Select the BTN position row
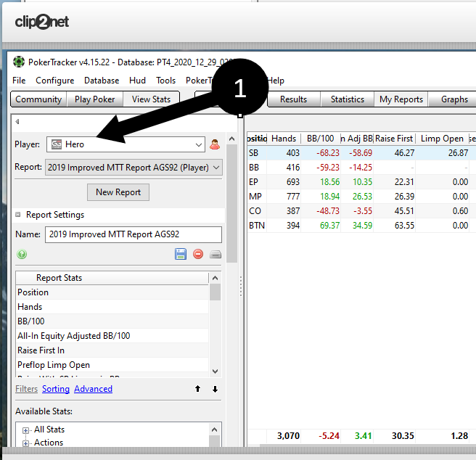This screenshot has height=460, width=476. [361, 226]
